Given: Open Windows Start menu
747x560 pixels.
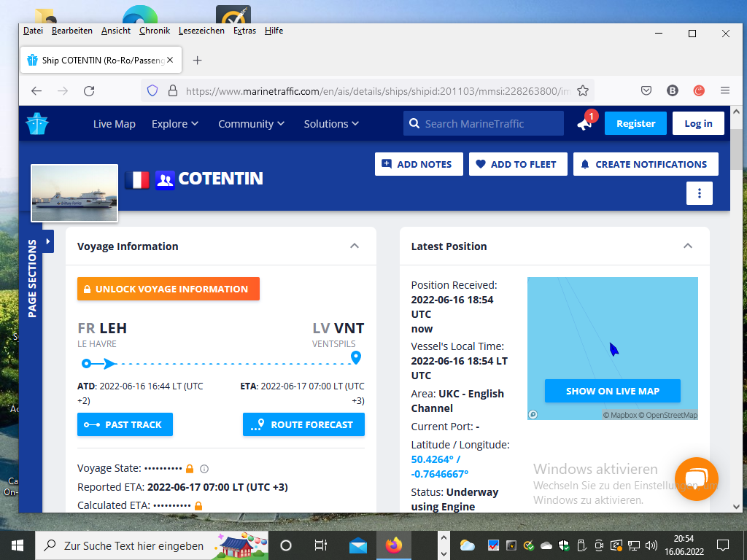Looking at the screenshot, I should pyautogui.click(x=18, y=545).
